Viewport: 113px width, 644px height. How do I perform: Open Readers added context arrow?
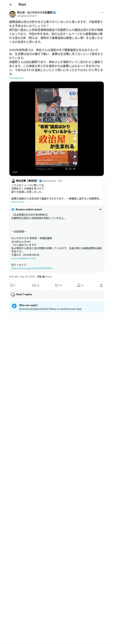(100, 209)
